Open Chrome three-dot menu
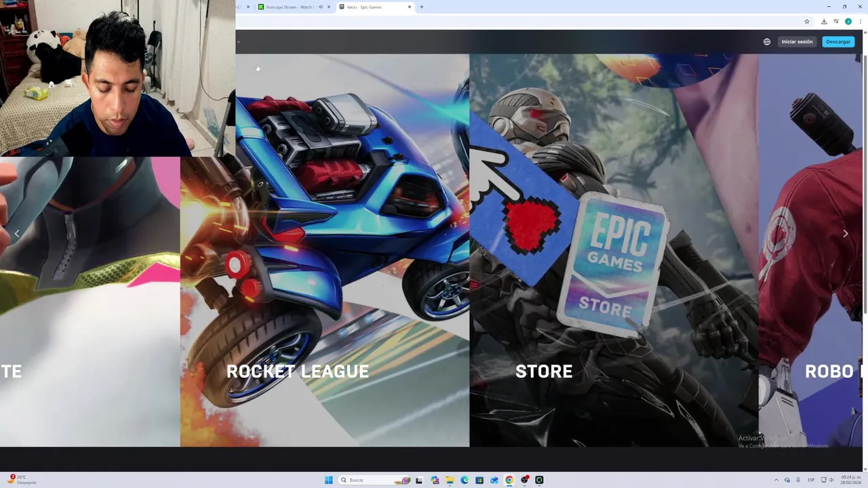The image size is (868, 488). coord(860,22)
